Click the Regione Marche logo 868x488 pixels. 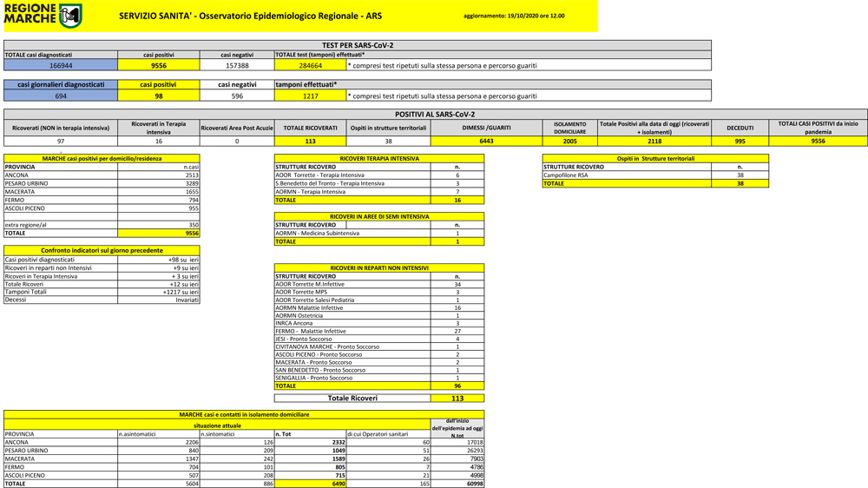43,15
